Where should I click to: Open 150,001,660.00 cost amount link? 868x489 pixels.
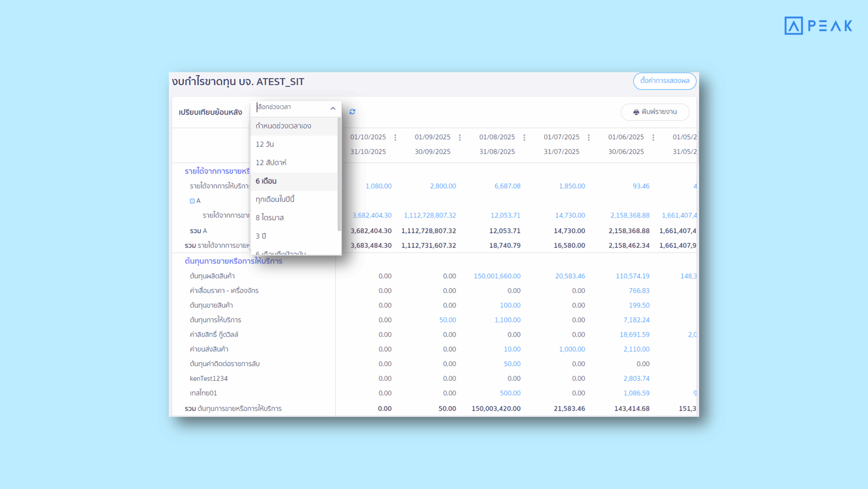[x=497, y=276]
